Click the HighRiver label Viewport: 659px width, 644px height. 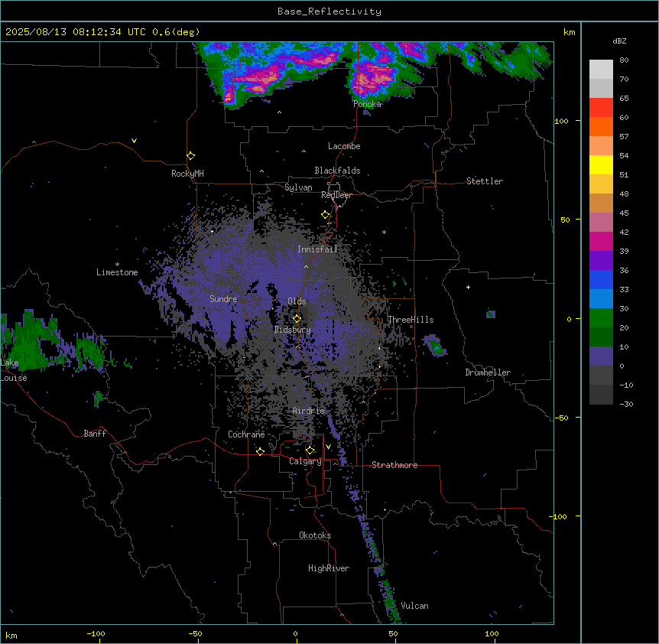[x=329, y=568]
